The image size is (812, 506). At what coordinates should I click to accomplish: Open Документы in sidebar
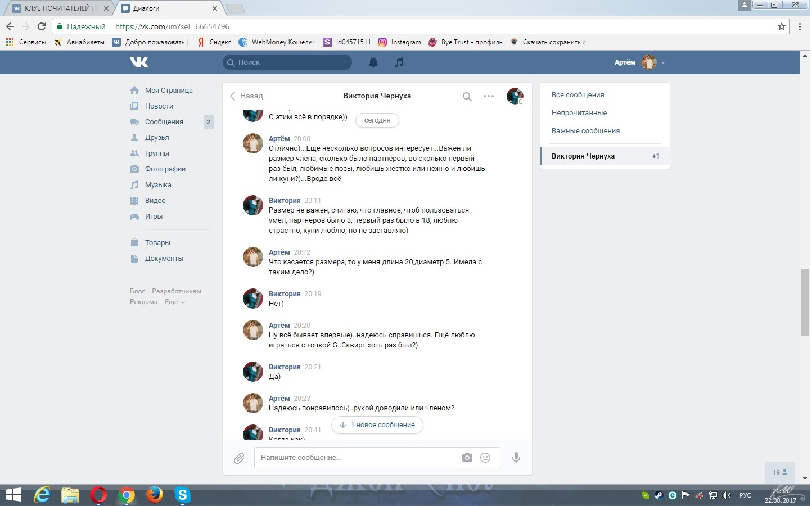164,258
